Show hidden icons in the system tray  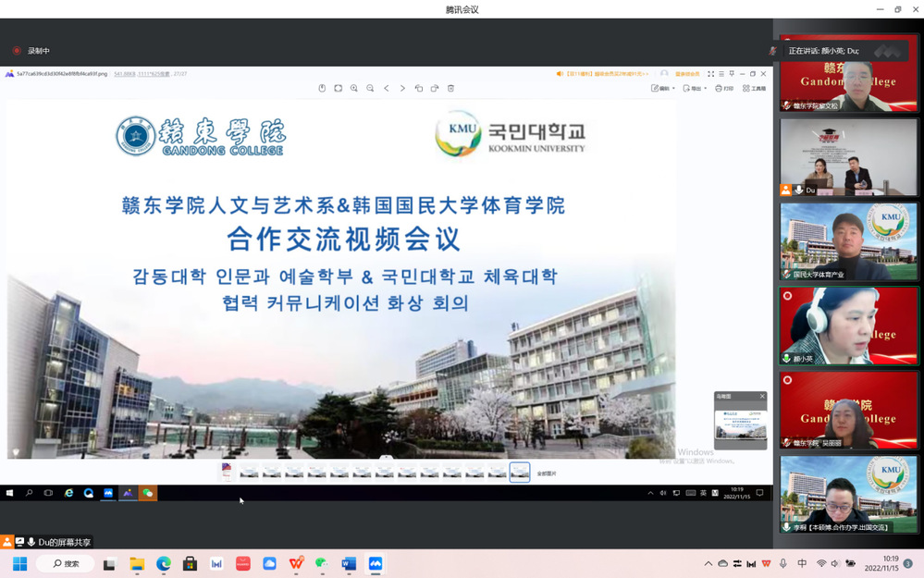coord(708,563)
